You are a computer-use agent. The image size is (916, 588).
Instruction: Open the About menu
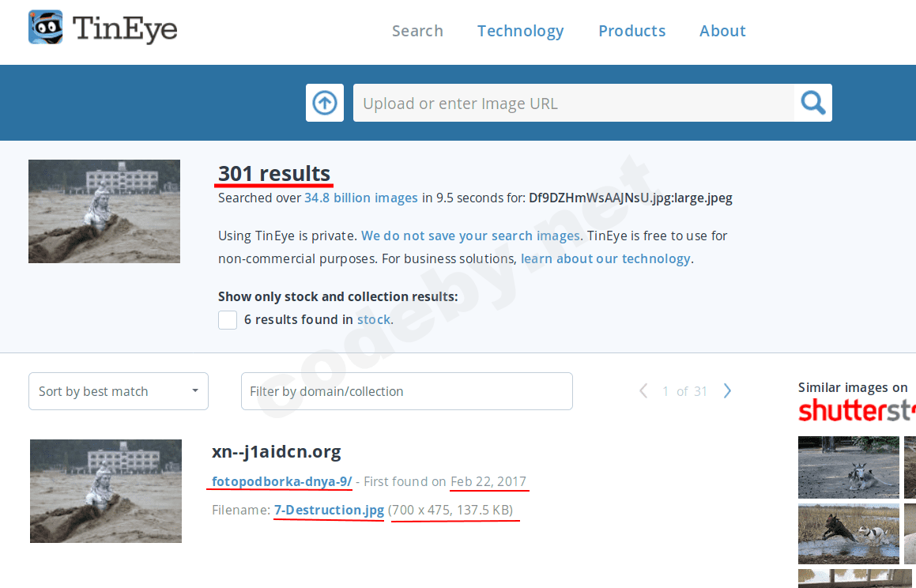click(722, 31)
